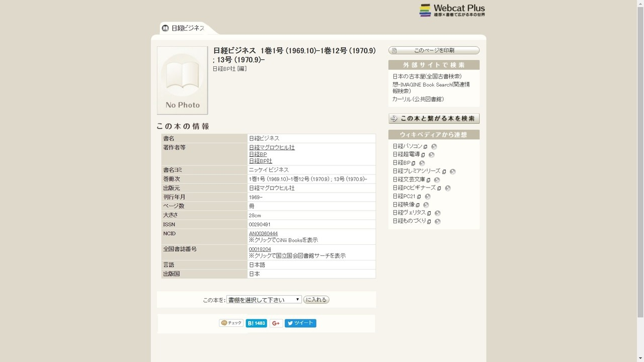Image resolution: width=644 pixels, height=362 pixels.
Task: Open the 日経BP link in the Wikipedia panel
Action: [401, 163]
